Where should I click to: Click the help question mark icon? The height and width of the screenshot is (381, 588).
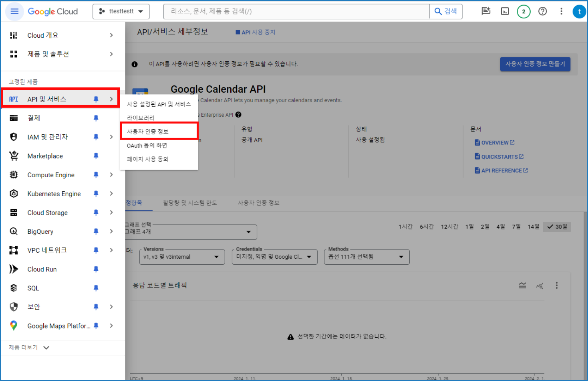point(542,11)
